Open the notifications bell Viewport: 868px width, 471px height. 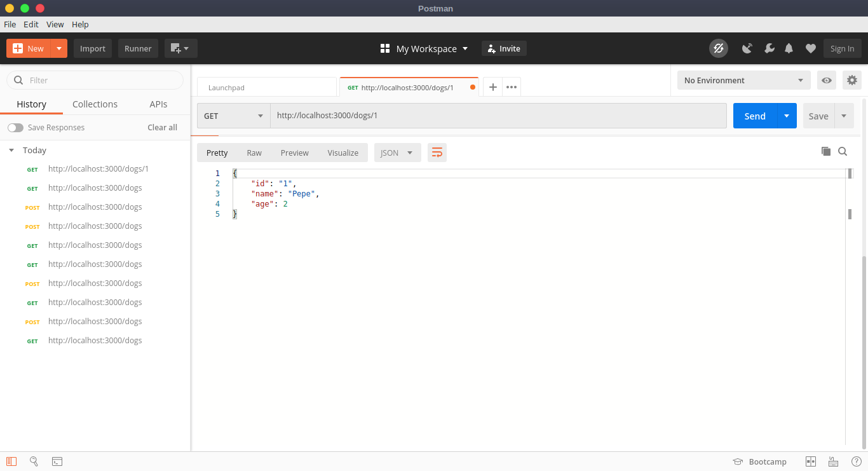coord(789,48)
